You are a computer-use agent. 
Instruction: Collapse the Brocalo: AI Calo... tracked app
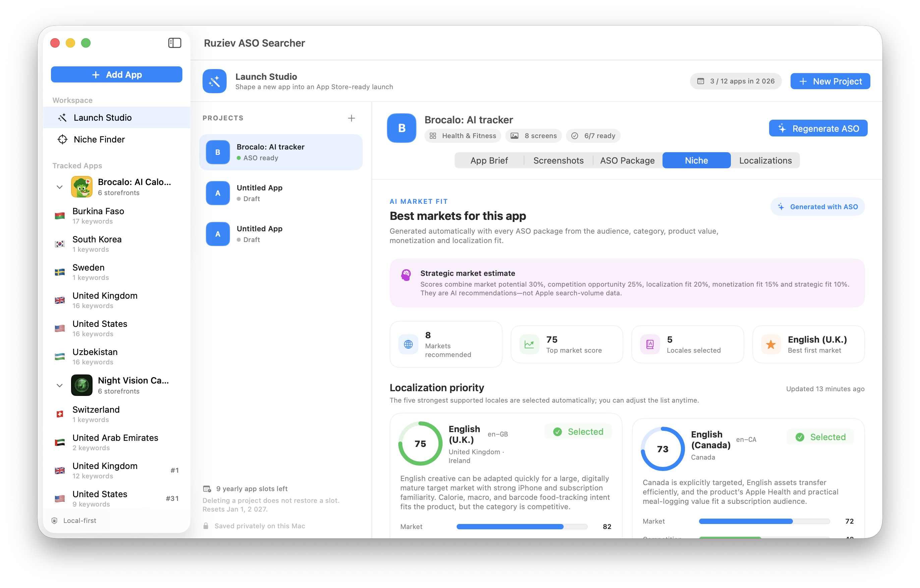coord(60,187)
